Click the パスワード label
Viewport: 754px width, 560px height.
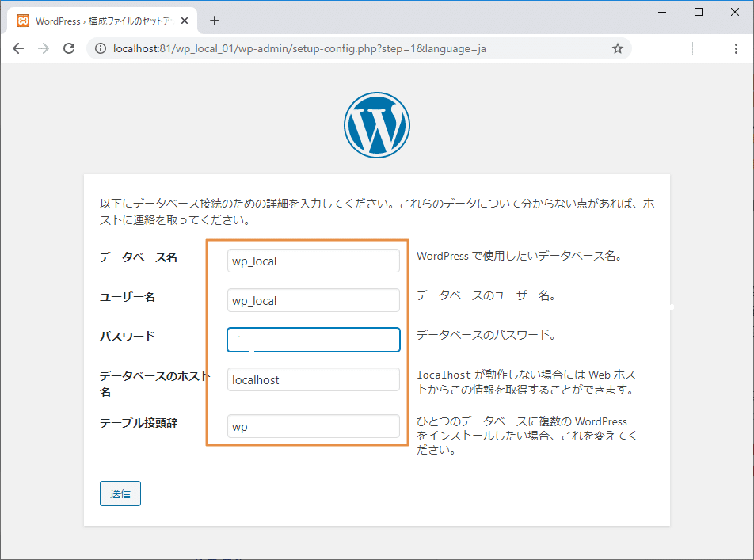(128, 337)
